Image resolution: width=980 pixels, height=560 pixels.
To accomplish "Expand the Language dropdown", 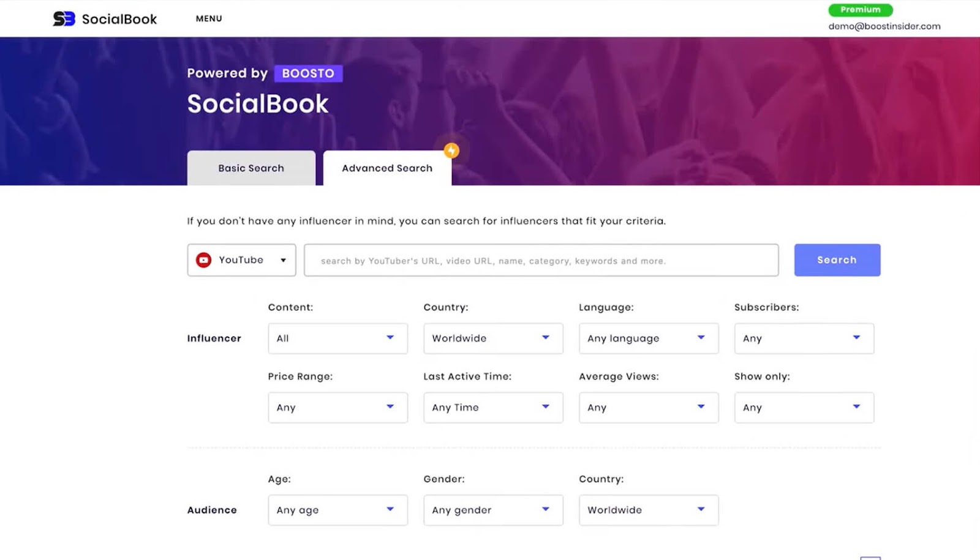I will (649, 338).
